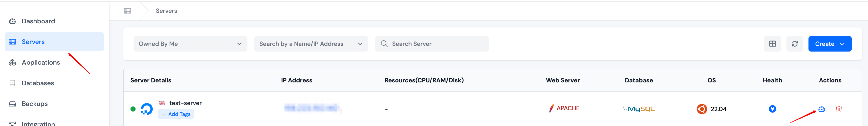Open test-server monitoring dashboard icon
Screen dimensions: 868x126
[x=821, y=109]
